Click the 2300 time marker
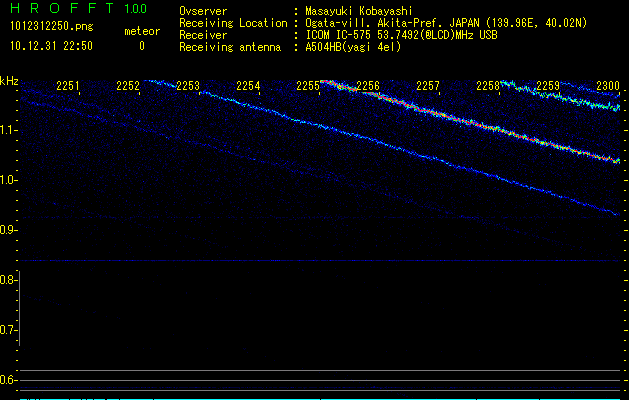This screenshot has width=629, height=400. 608,86
